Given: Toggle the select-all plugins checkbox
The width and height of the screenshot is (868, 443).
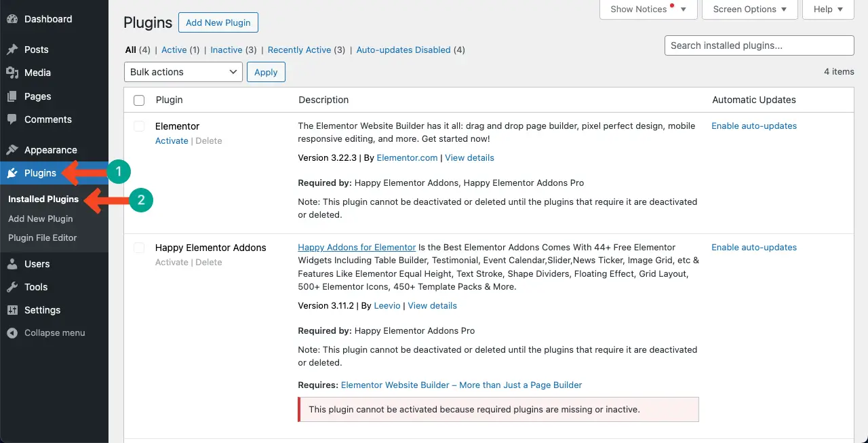Looking at the screenshot, I should pos(139,100).
